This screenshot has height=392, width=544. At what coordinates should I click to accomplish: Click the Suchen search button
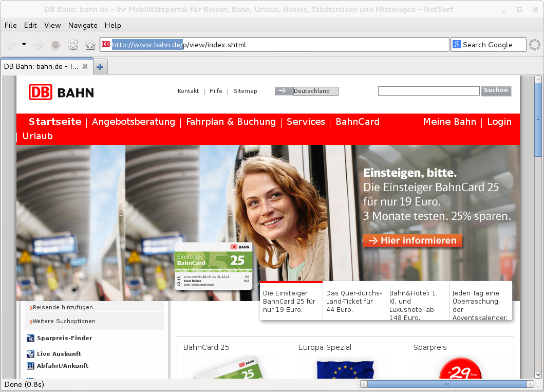pos(496,90)
